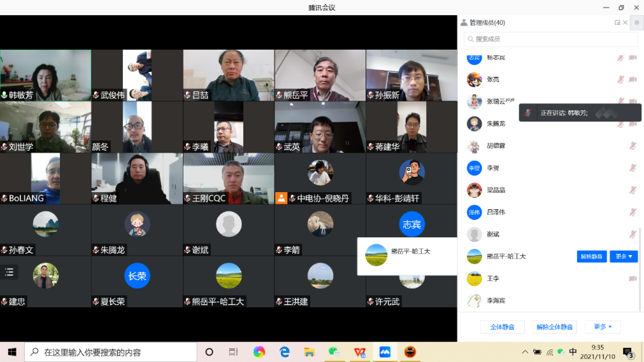Click the list-view icon on 建忠's tile
Viewport: 644px width, 362px height.
pyautogui.click(x=10, y=272)
